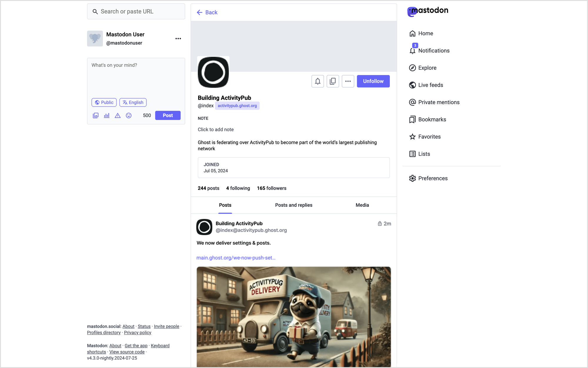
Task: Click the notify bell on the profile
Action: tap(318, 81)
